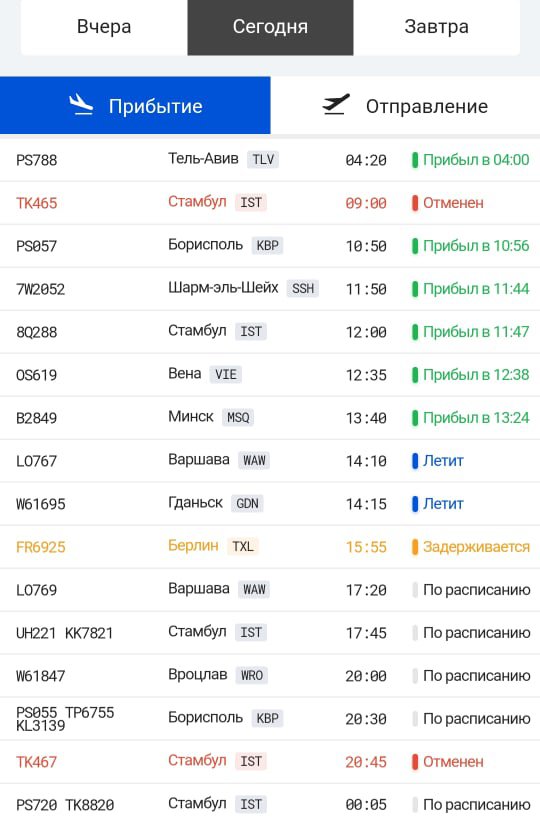Click the departures plane takeoff icon
This screenshot has width=540, height=821.
click(x=336, y=104)
